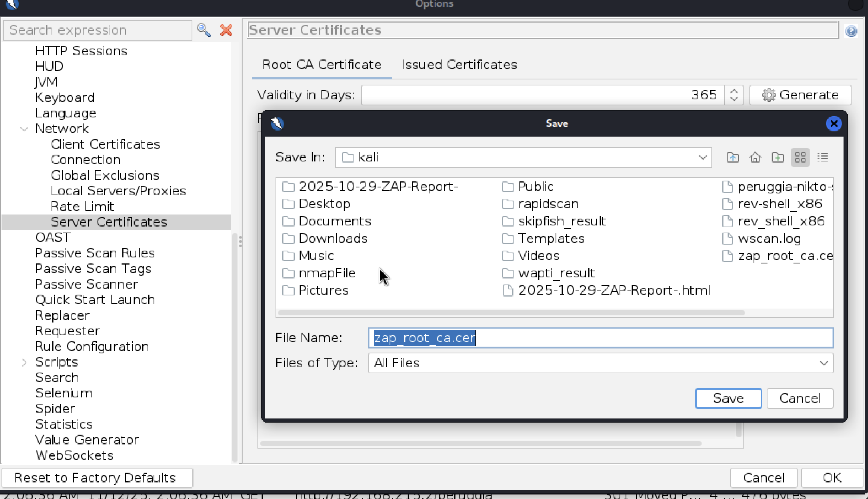Image resolution: width=868 pixels, height=499 pixels.
Task: Click the file list horizontal scrollbar
Action: pos(511,313)
